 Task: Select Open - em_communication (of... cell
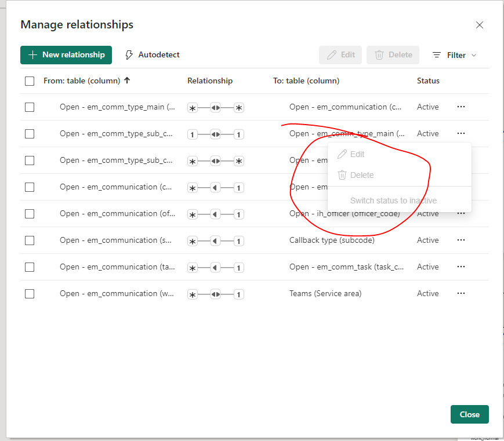[x=117, y=214]
